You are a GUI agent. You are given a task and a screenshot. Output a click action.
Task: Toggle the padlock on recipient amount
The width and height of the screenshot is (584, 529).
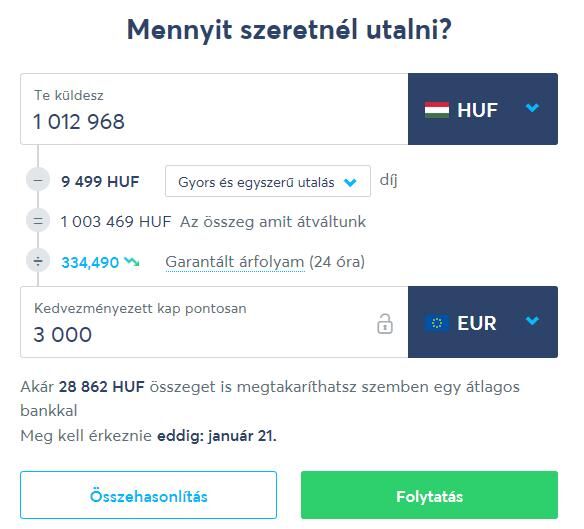(385, 323)
